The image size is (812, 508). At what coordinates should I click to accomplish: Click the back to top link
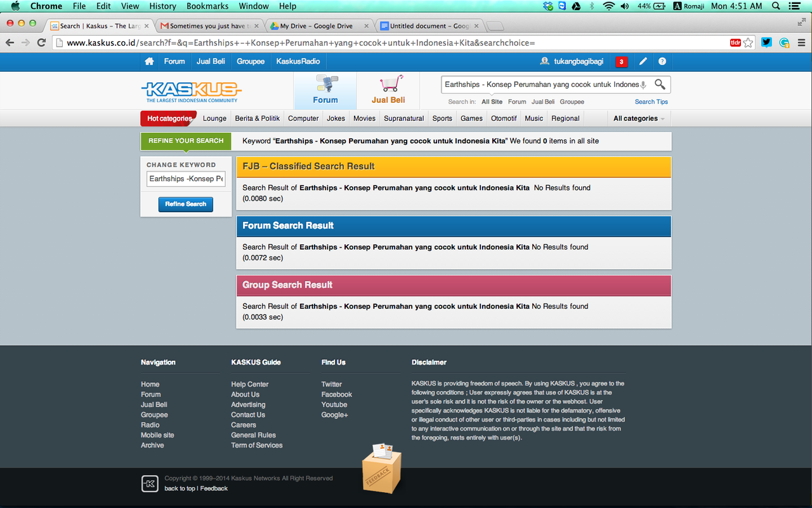[180, 488]
